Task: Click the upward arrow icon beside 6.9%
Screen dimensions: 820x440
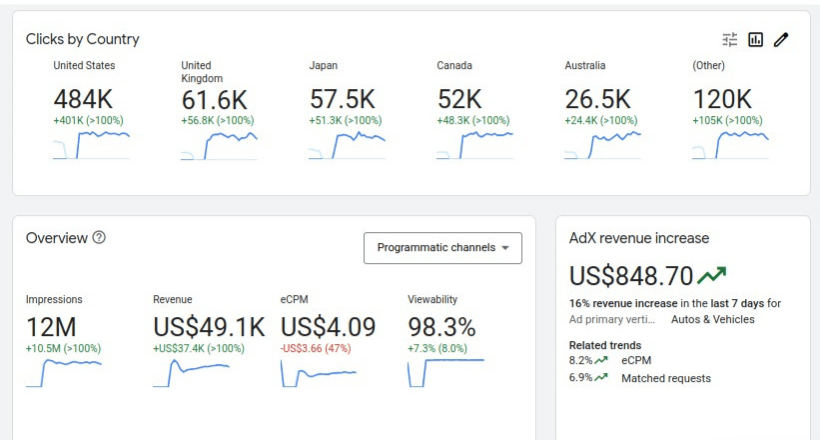Action: [601, 379]
